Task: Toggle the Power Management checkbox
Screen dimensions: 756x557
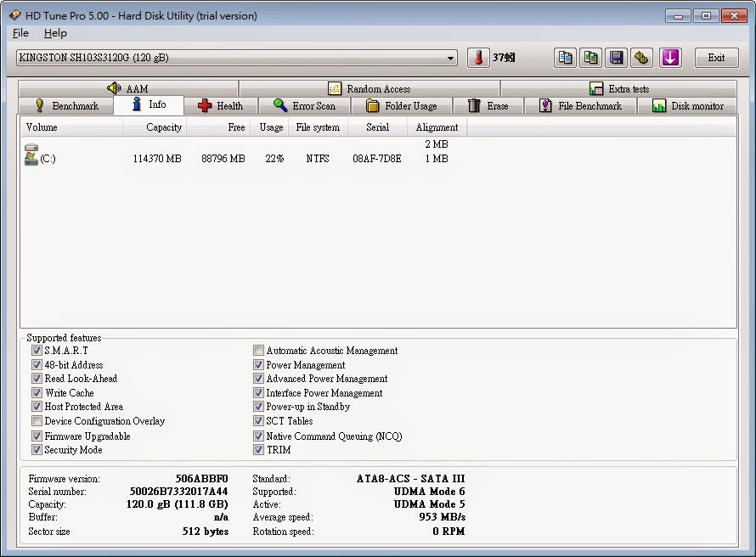Action: pyautogui.click(x=258, y=365)
